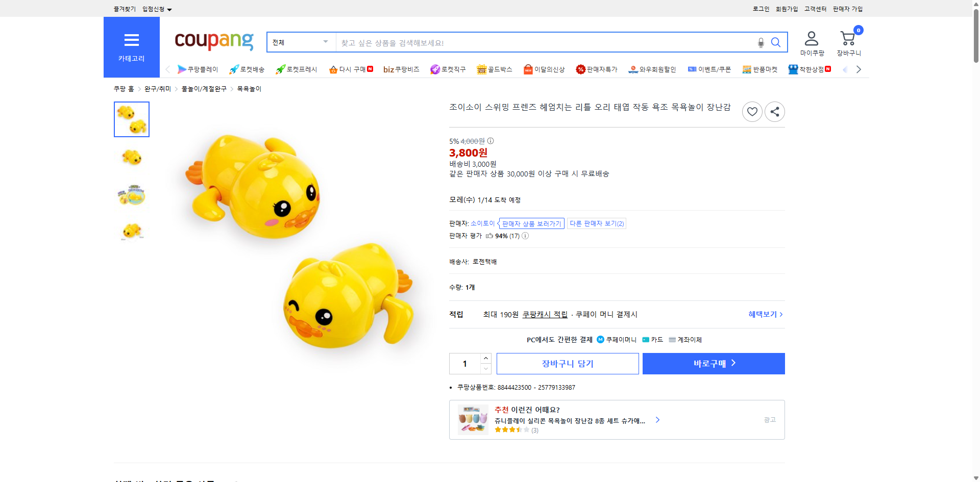980x482 pixels.
Task: Click the seller rating info icon
Action: pyautogui.click(x=525, y=236)
